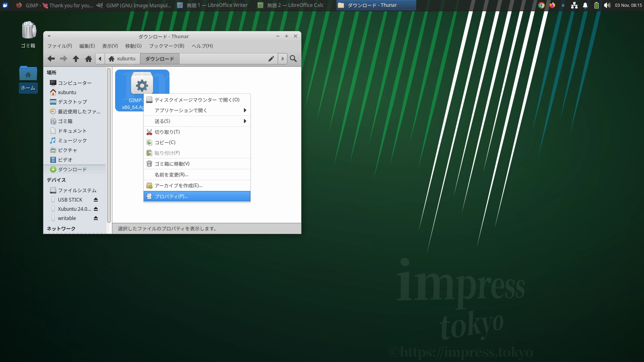The height and width of the screenshot is (362, 644).
Task: Choose アーカイブを作成(E)... in the context menu
Action: [197, 185]
